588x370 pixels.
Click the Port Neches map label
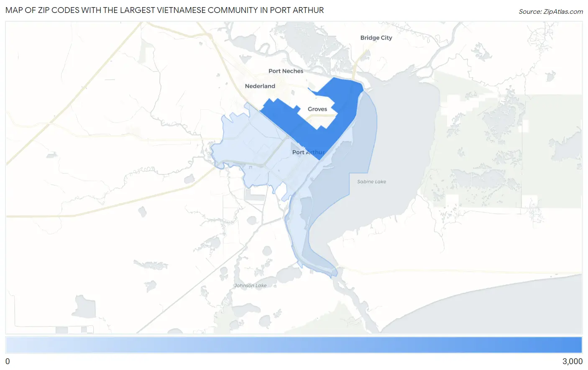(286, 71)
